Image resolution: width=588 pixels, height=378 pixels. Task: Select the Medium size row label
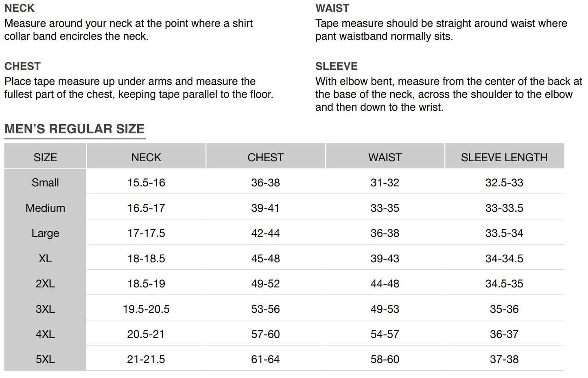(45, 208)
